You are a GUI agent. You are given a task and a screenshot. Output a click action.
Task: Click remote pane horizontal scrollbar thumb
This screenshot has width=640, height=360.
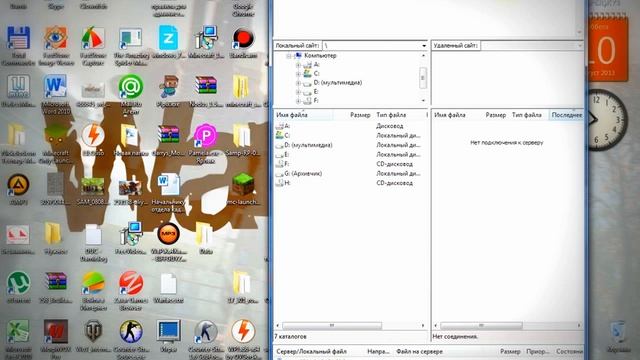point(481,325)
